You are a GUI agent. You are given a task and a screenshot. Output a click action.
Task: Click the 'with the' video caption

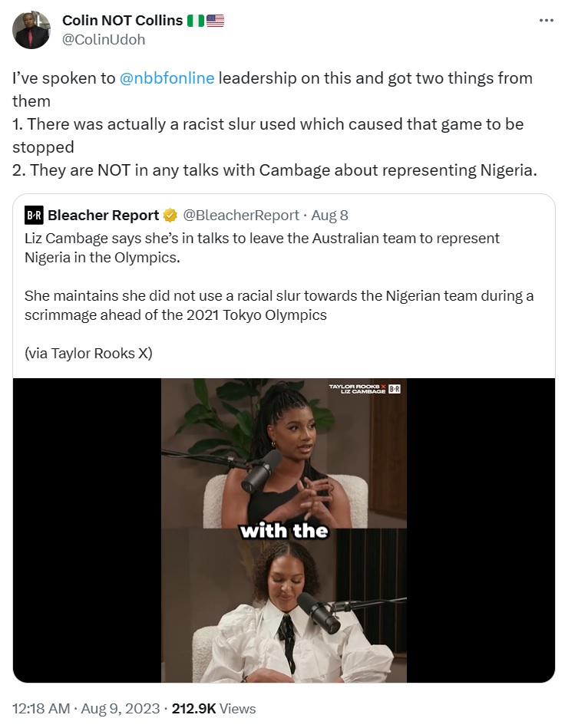pos(284,531)
